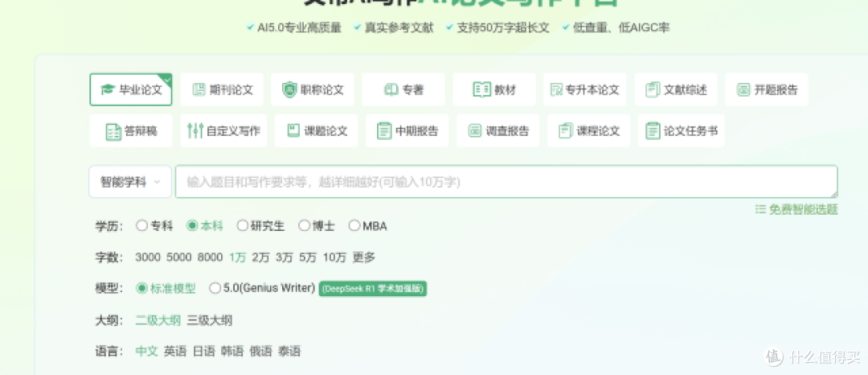Click the 自定义写作 sliders icon
868x375 pixels.
click(194, 130)
